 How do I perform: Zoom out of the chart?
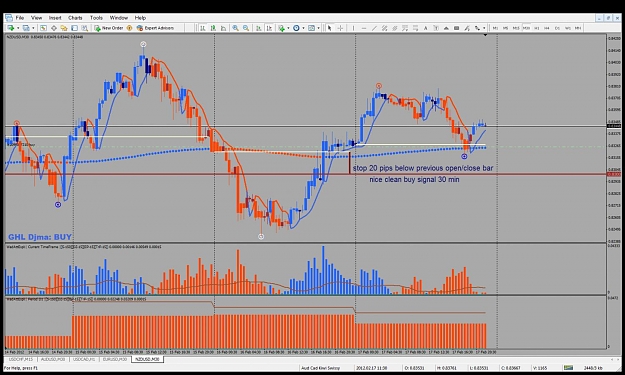click(x=246, y=28)
